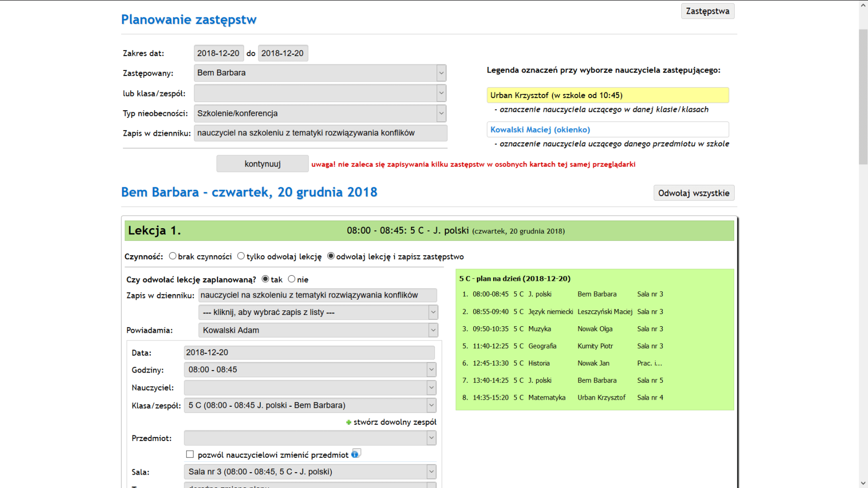Enable 'pozwól nauczycielowi zmienić przedmiot' checkbox
This screenshot has height=488, width=868.
pos(190,454)
